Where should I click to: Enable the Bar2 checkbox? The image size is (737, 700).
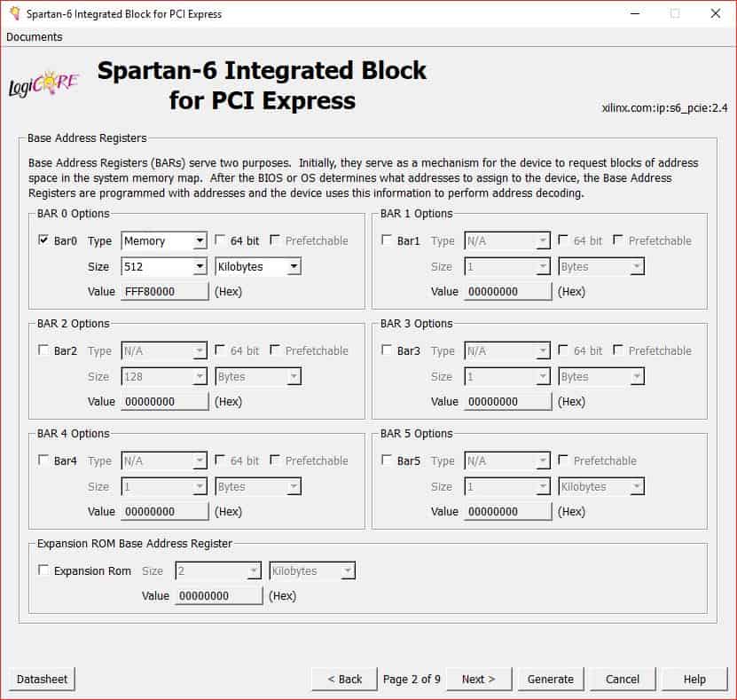[43, 350]
